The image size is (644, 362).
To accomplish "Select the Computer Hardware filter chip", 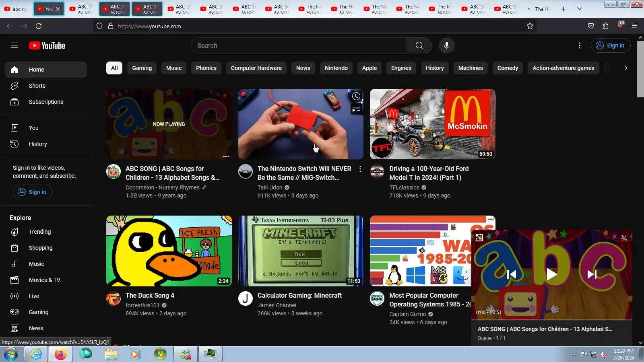I will 256,68.
